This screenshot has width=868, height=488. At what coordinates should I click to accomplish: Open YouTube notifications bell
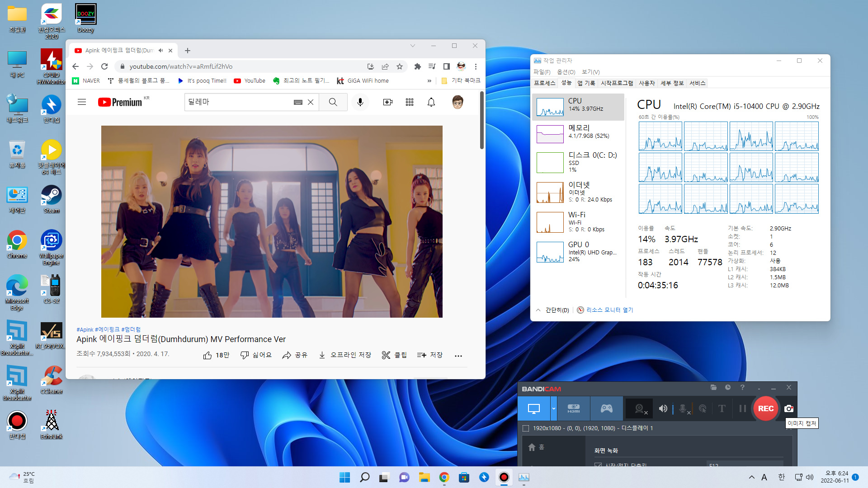[431, 102]
